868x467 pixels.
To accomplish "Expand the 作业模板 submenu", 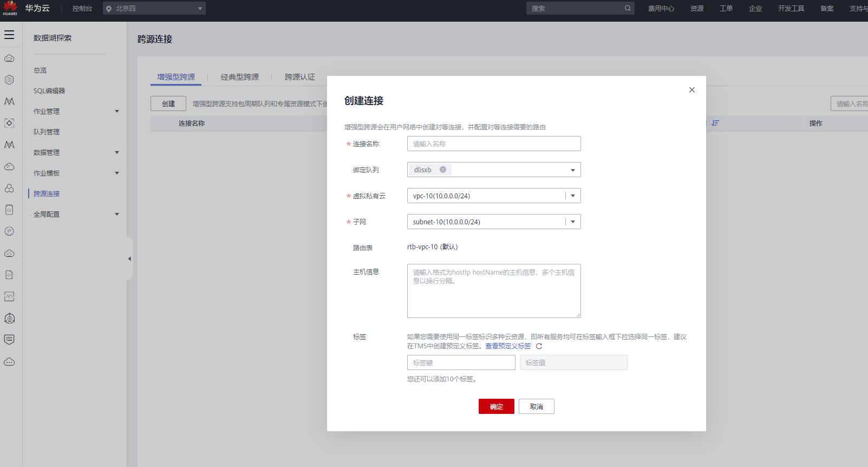I will 116,173.
